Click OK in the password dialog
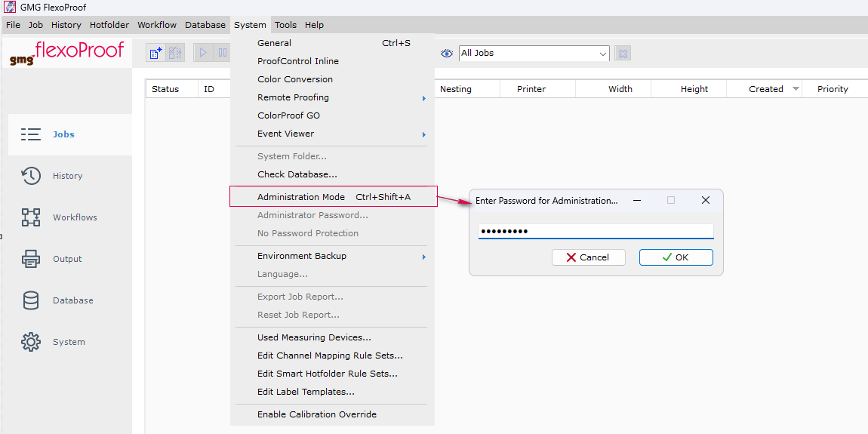Screen dimensions: 868x434 (x=676, y=257)
